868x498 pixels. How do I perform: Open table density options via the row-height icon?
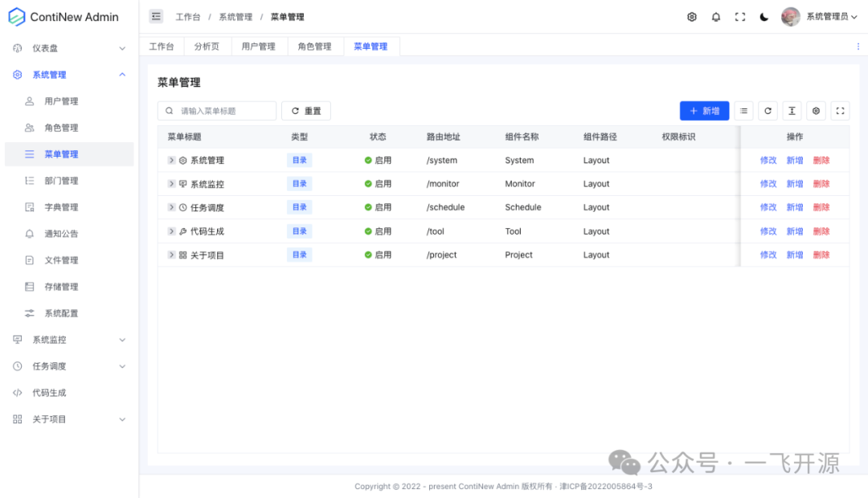pos(792,110)
